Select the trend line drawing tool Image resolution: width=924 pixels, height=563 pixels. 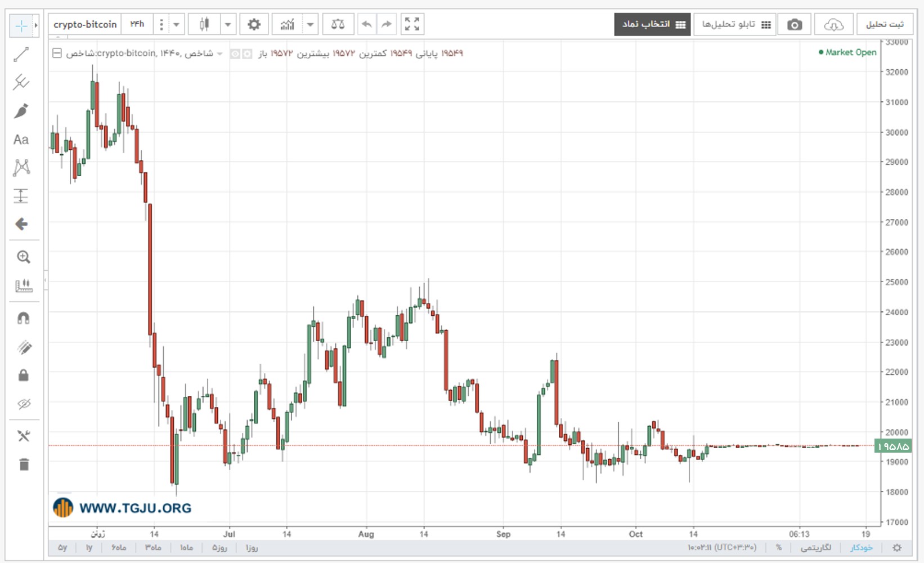pyautogui.click(x=21, y=55)
